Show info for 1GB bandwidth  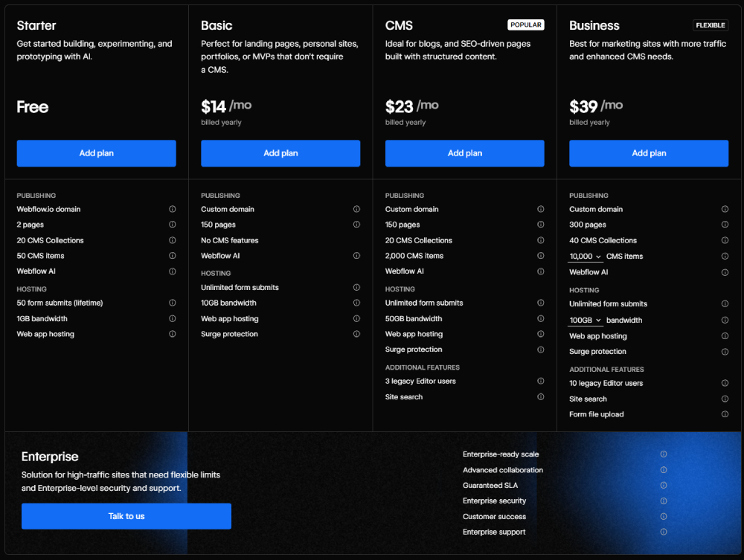tap(173, 318)
